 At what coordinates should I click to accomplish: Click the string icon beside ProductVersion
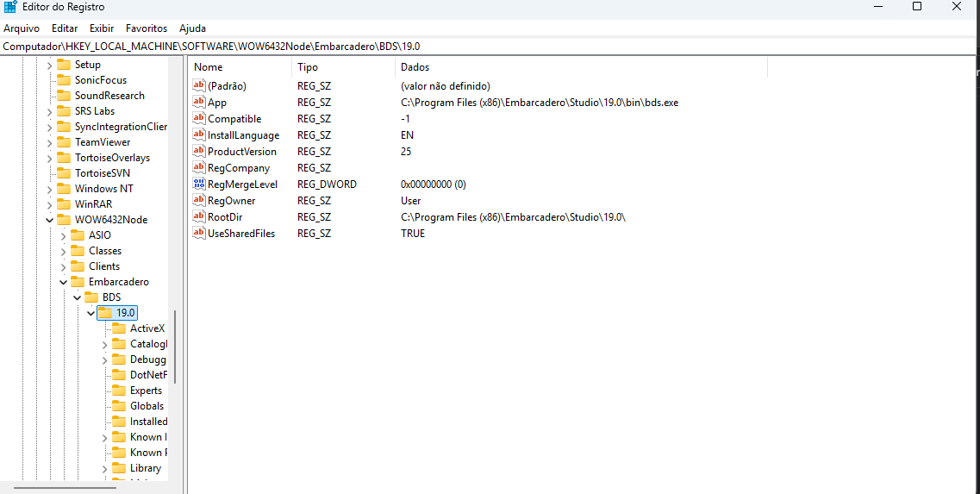pos(199,151)
